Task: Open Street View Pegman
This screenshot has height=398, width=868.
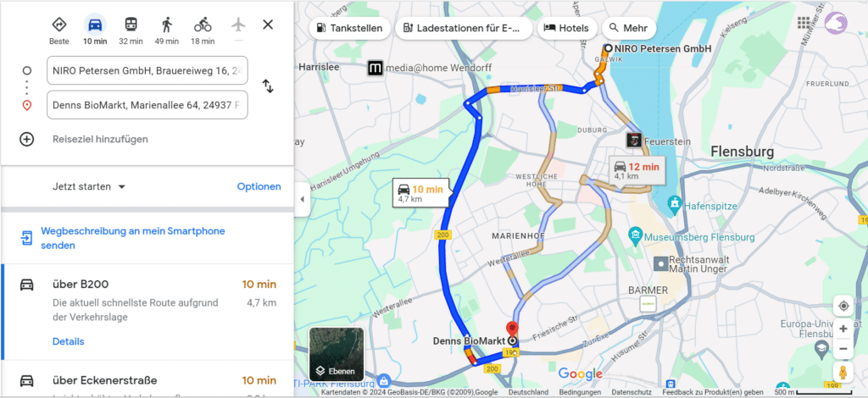Action: pos(843,372)
